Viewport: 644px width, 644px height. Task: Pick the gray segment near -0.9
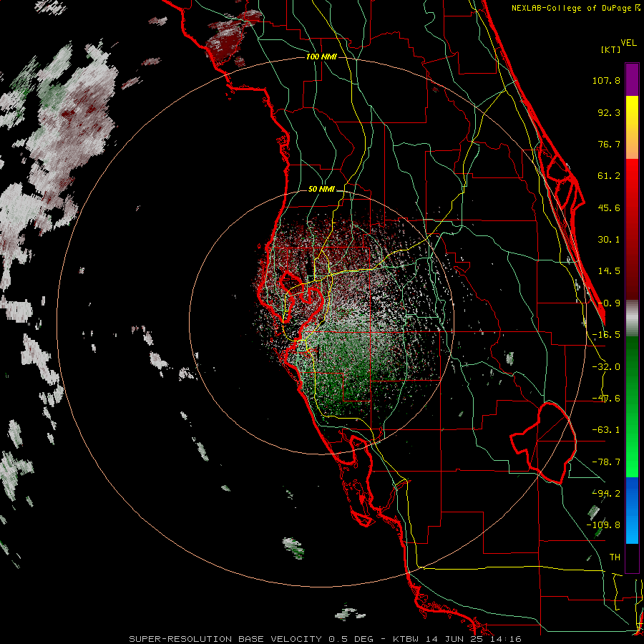(x=632, y=318)
